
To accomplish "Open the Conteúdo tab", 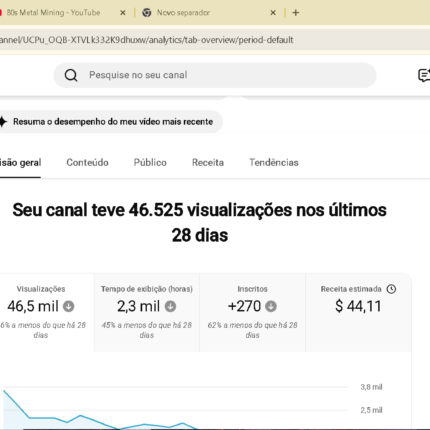I will [87, 163].
